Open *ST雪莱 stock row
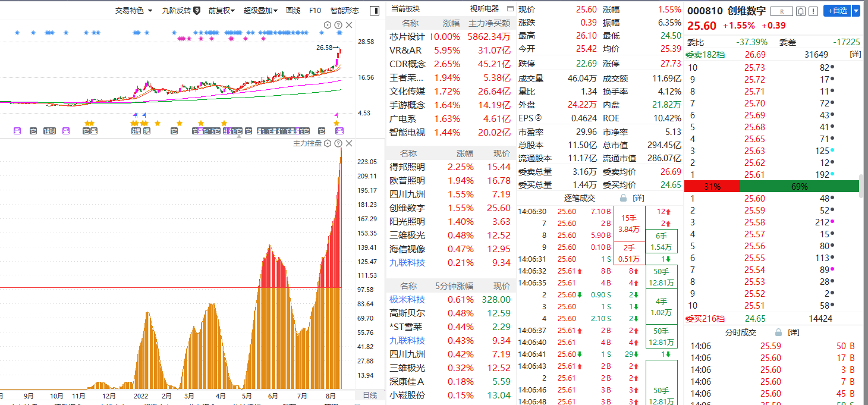Image resolution: width=868 pixels, height=405 pixels. 450,326
